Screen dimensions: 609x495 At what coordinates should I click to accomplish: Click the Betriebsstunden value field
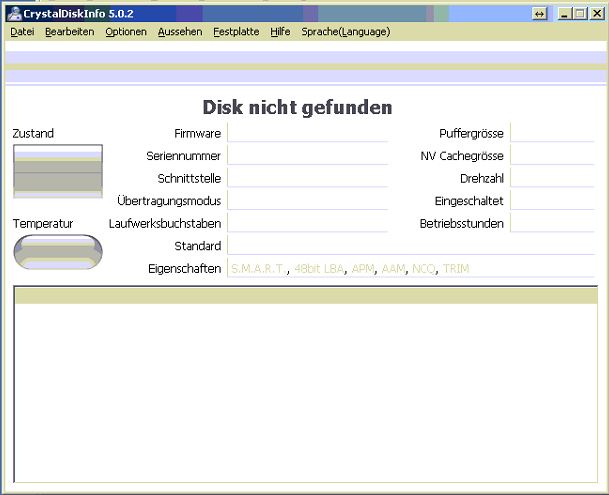[552, 223]
